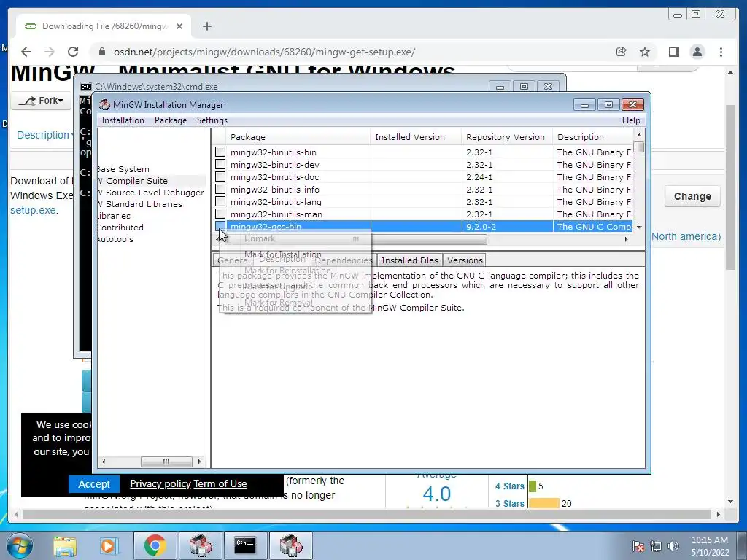747x560 pixels.
Task: Click the Windows Start orb
Action: click(19, 545)
